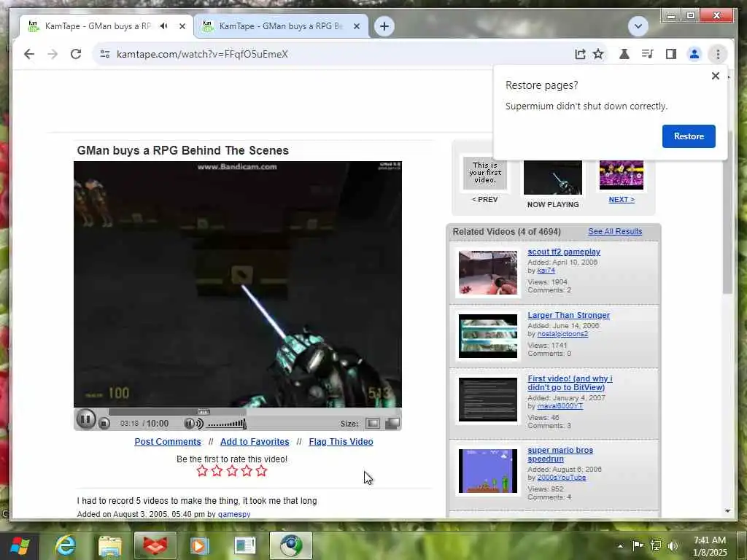Viewport: 747px width, 560px height.
Task: Dismiss the Restore pages popup
Action: coord(715,76)
